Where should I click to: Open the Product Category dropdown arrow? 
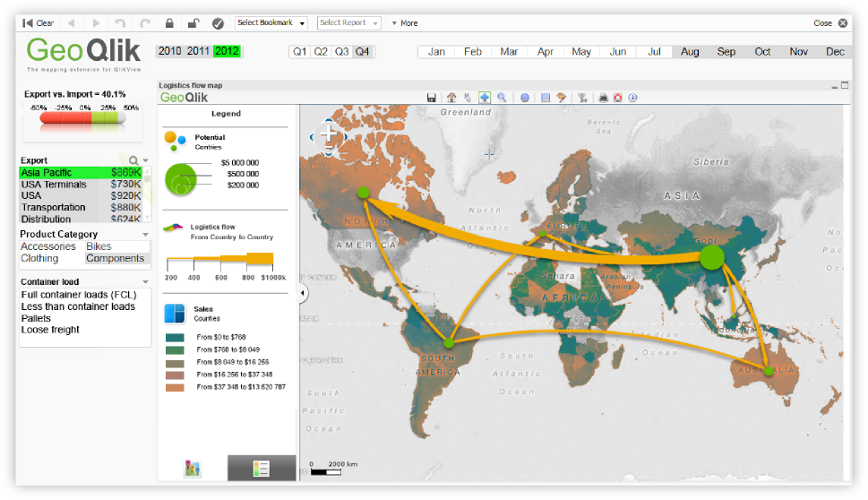(x=146, y=235)
